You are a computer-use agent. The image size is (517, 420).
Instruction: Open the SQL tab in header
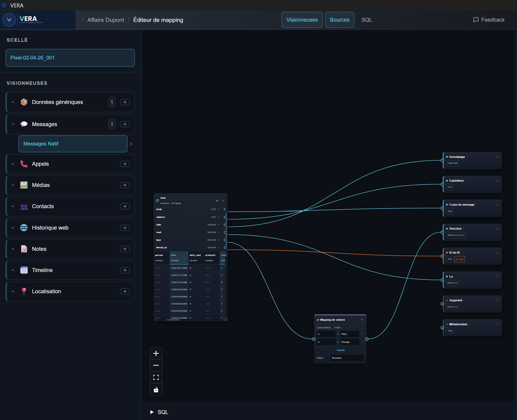coord(367,20)
